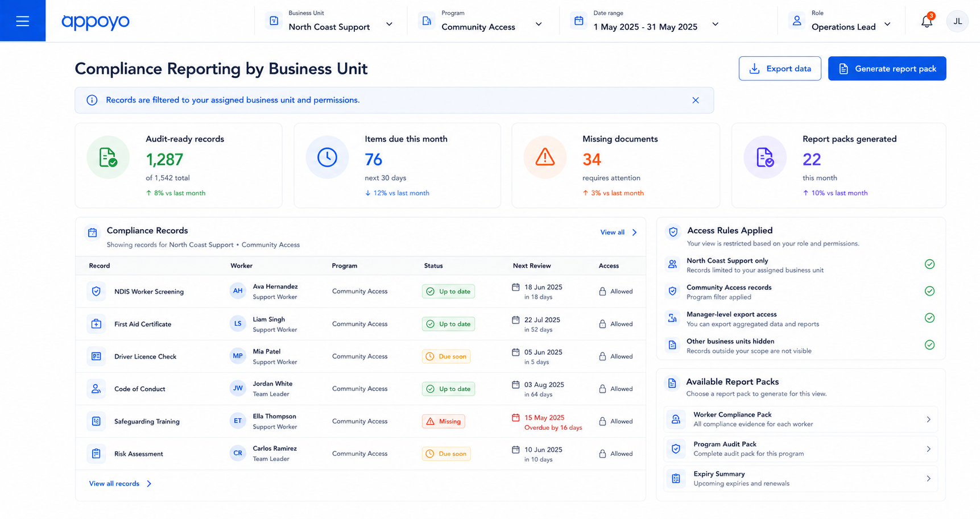The width and height of the screenshot is (980, 519).
Task: Click the Audit-ready records green document icon
Action: click(x=108, y=157)
